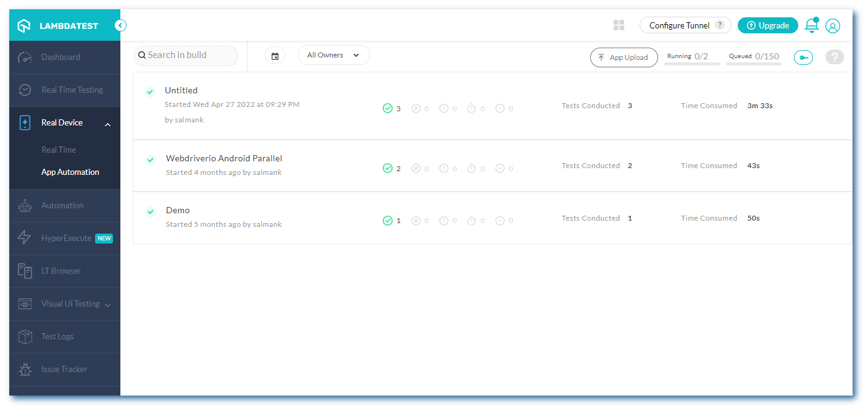
Task: Click the Upgrade button
Action: pyautogui.click(x=767, y=25)
